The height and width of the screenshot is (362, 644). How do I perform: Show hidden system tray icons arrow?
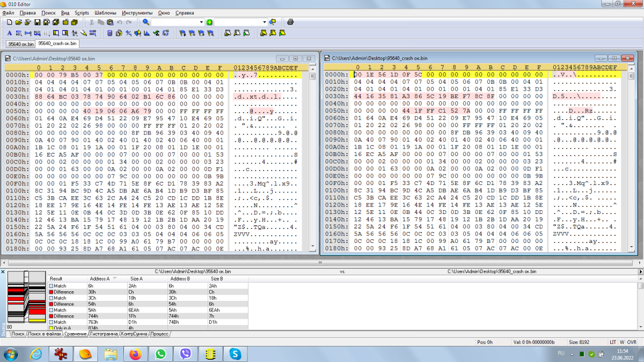click(571, 354)
